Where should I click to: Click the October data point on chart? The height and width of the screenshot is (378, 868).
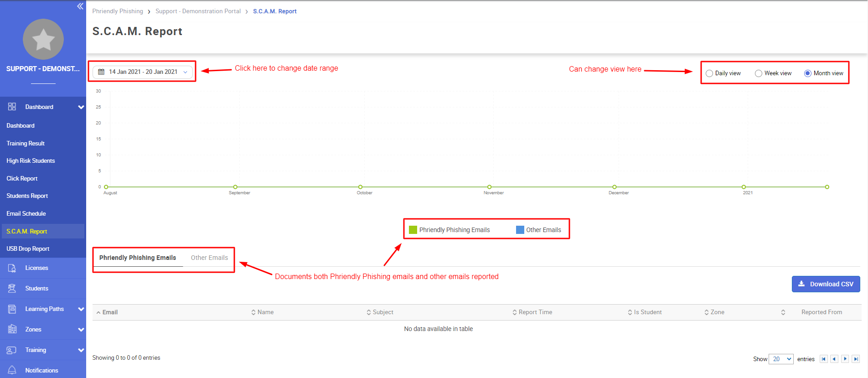tap(361, 187)
